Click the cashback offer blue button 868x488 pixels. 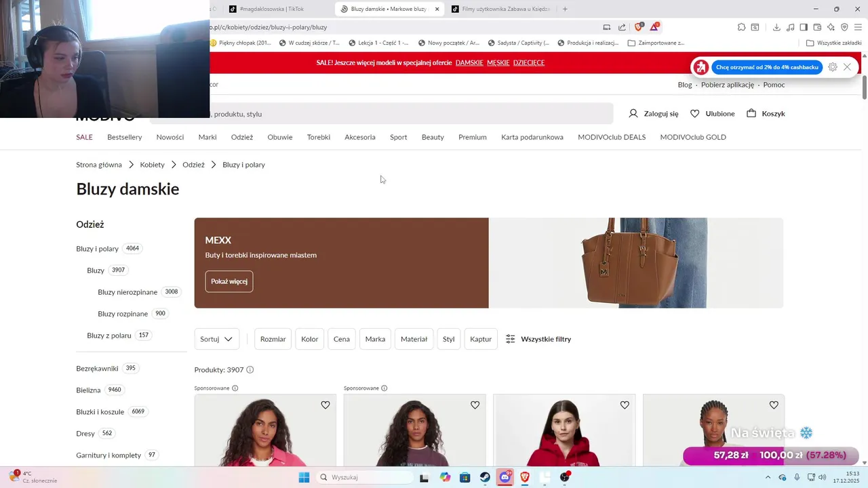[x=767, y=67]
